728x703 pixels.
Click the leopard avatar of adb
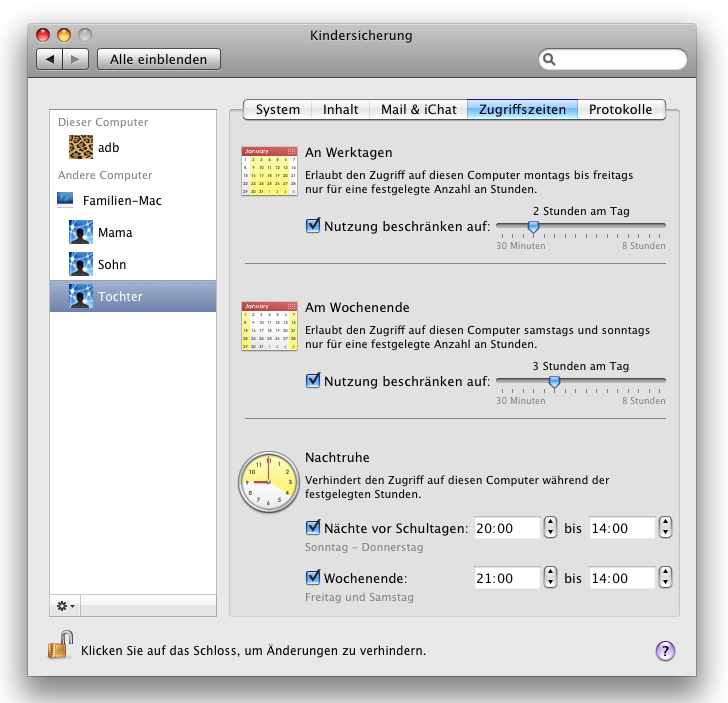(81, 147)
